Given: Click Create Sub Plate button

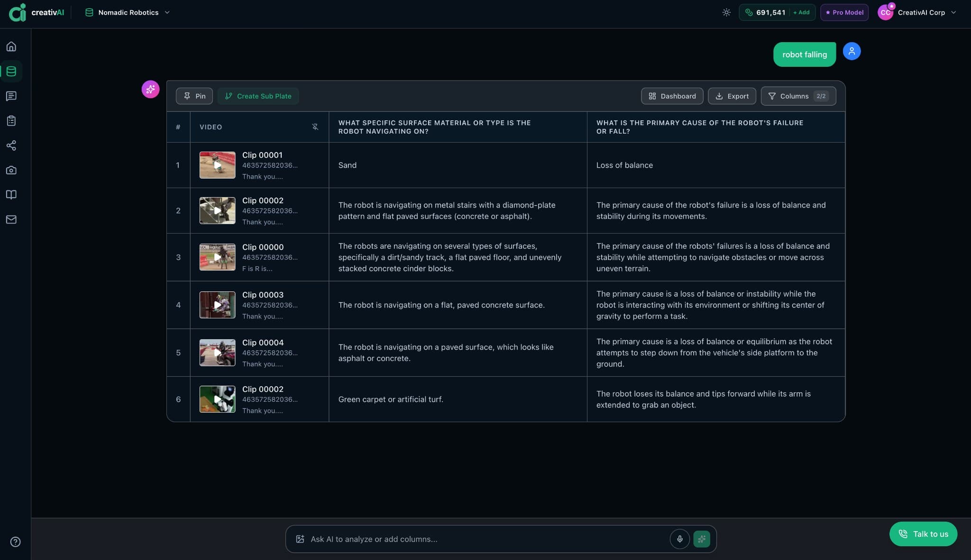Looking at the screenshot, I should tap(258, 96).
